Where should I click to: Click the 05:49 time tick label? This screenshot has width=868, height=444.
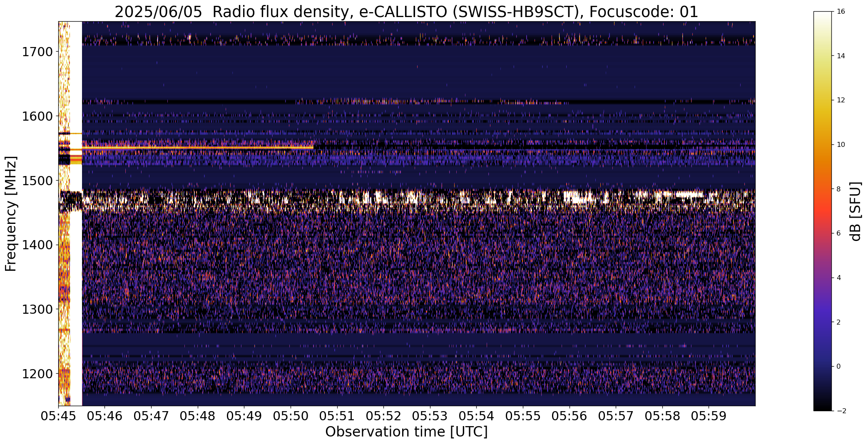coord(244,416)
